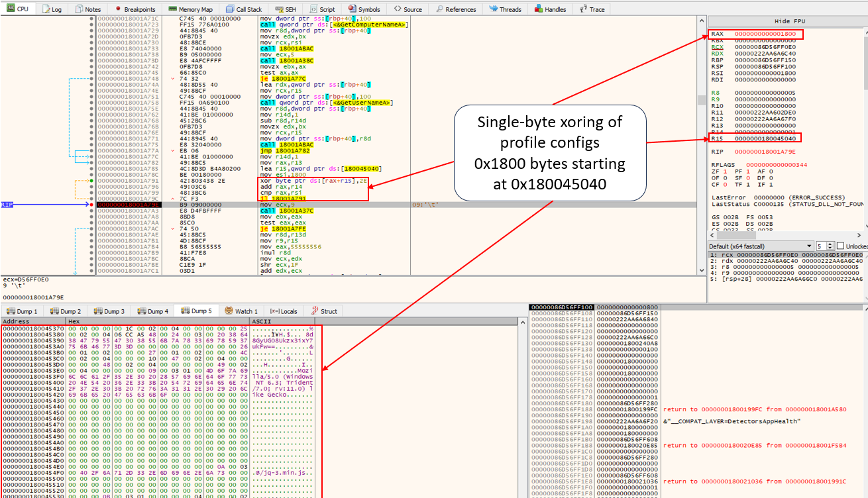Switch to the CPU tab
868x498 pixels.
17,9
